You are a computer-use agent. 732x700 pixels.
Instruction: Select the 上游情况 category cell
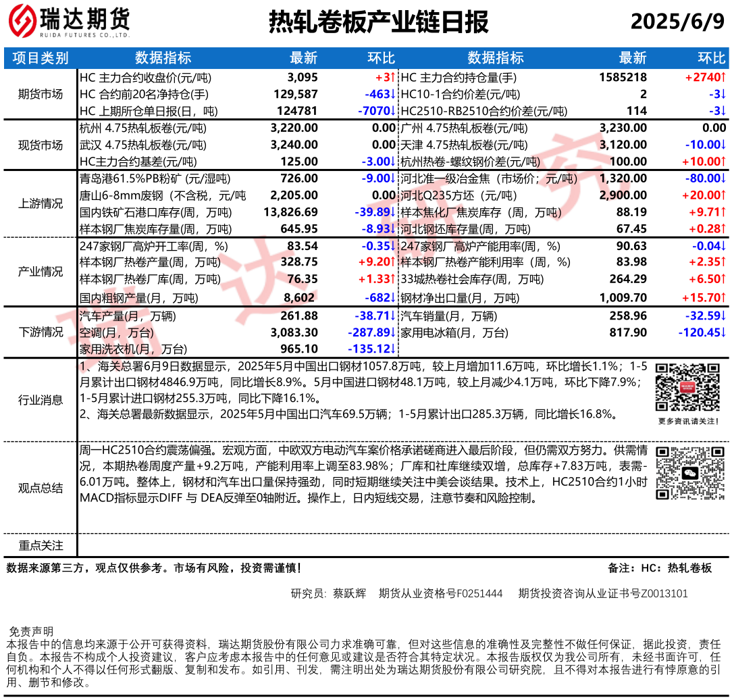click(41, 204)
